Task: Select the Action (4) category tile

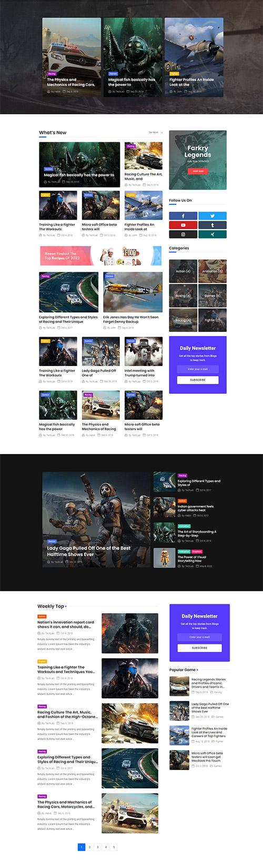Action: pyautogui.click(x=183, y=271)
